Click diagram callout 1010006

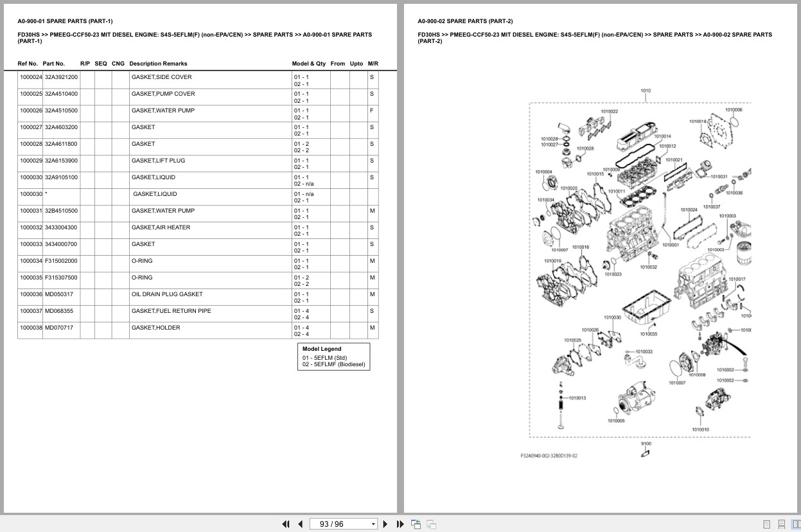734,110
